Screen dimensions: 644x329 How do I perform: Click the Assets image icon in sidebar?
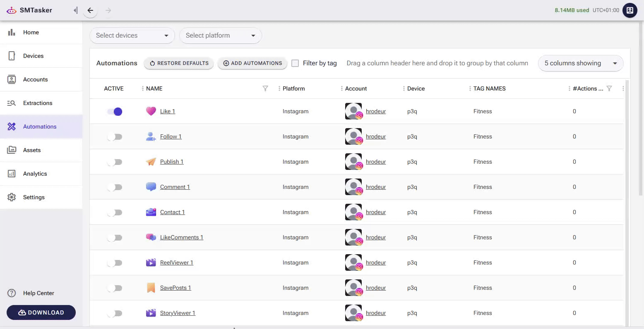[x=12, y=150]
